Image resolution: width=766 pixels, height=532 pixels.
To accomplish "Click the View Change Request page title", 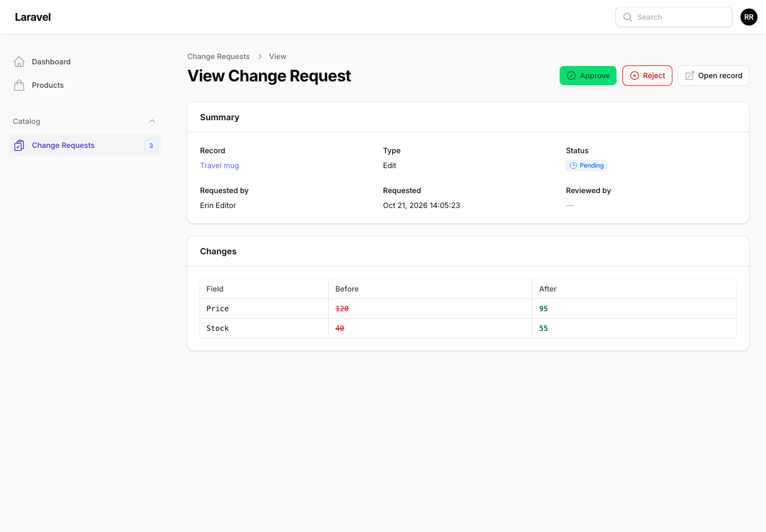I will click(x=269, y=76).
